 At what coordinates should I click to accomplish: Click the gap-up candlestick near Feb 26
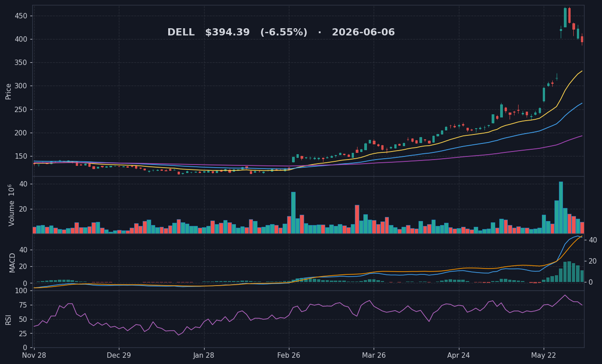(x=293, y=159)
